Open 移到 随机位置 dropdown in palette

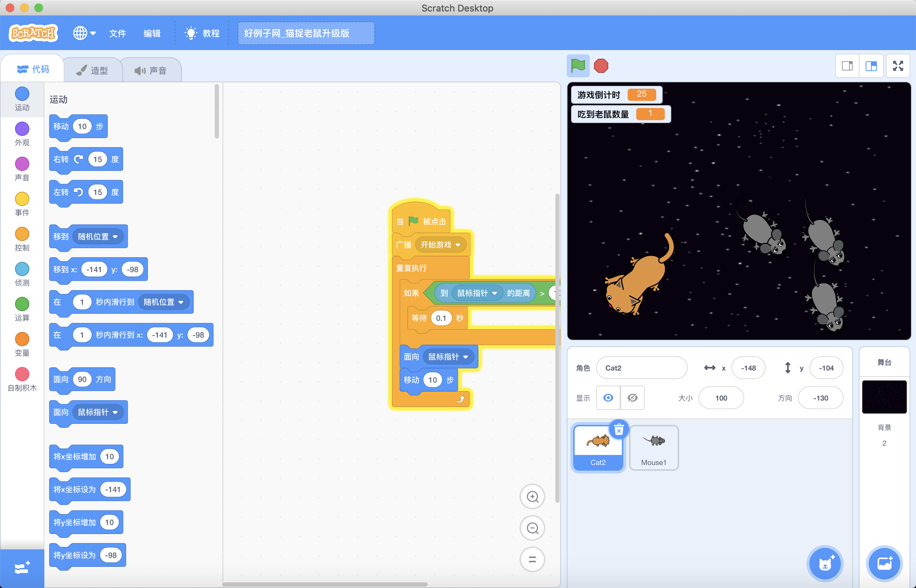coord(98,236)
